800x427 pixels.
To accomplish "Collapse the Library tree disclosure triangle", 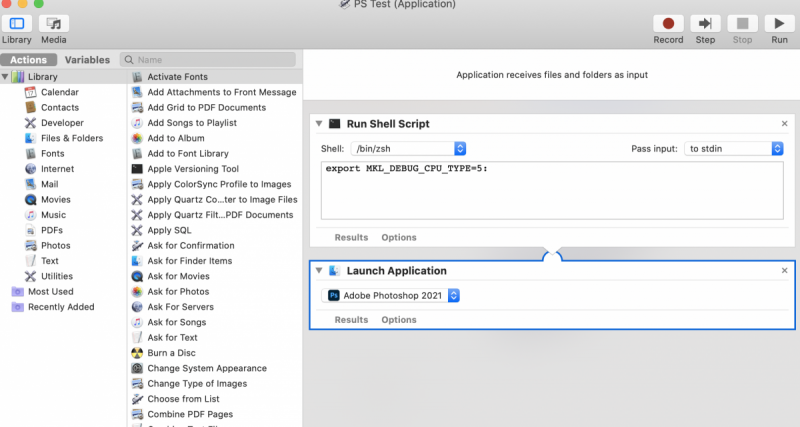I will (5, 77).
